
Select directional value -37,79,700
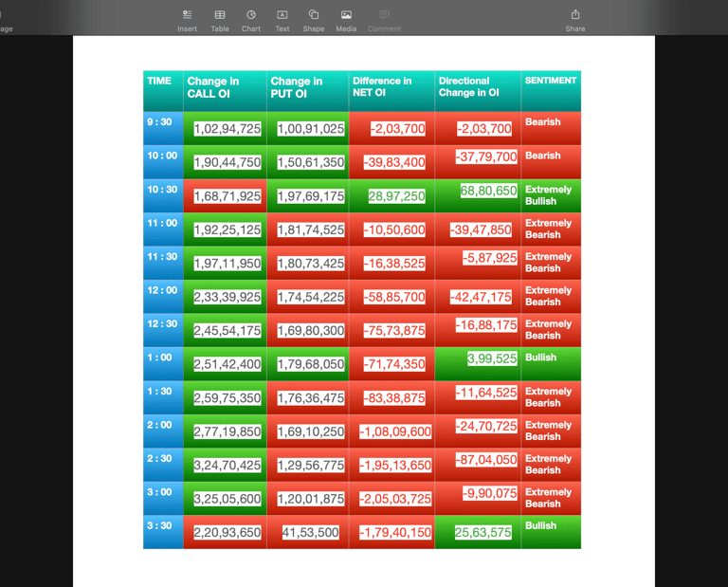click(x=486, y=156)
